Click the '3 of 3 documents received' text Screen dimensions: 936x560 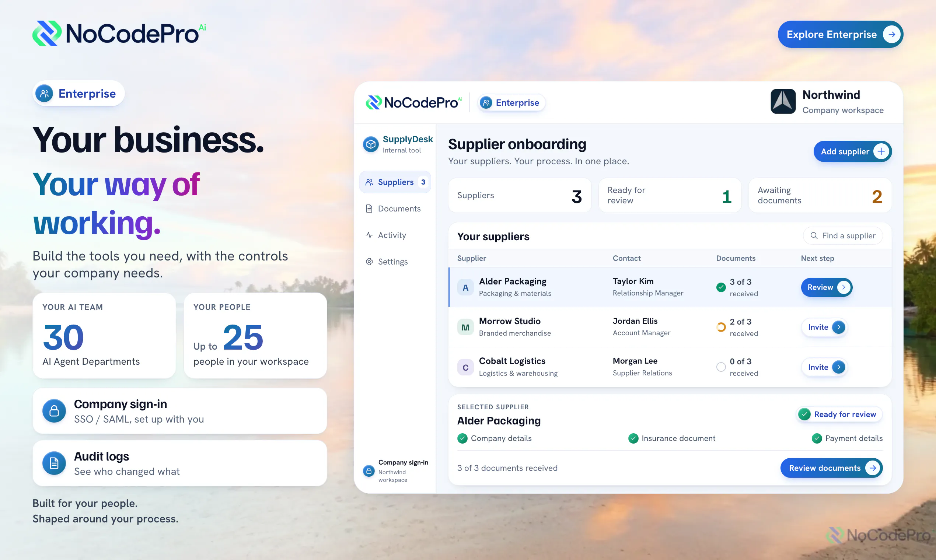tap(507, 468)
